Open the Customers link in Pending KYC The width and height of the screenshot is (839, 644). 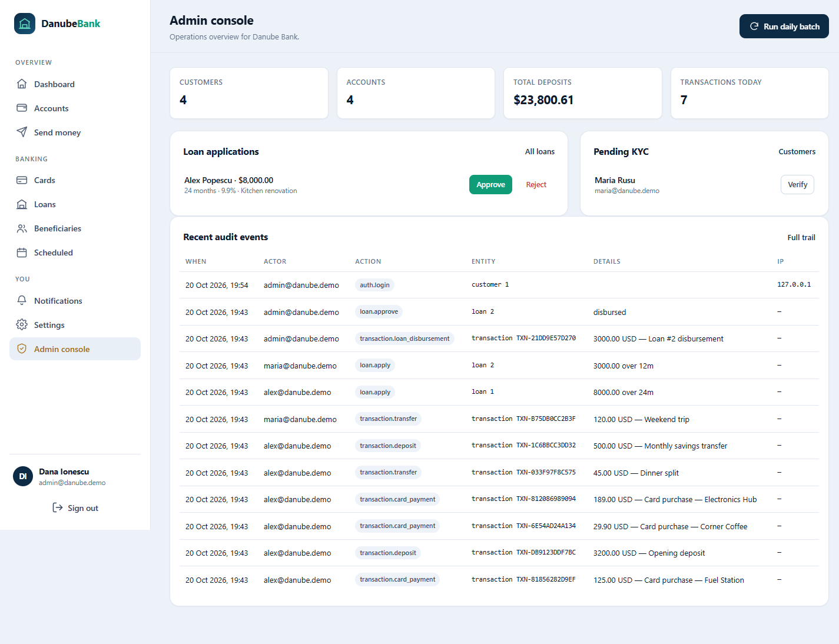pos(797,151)
